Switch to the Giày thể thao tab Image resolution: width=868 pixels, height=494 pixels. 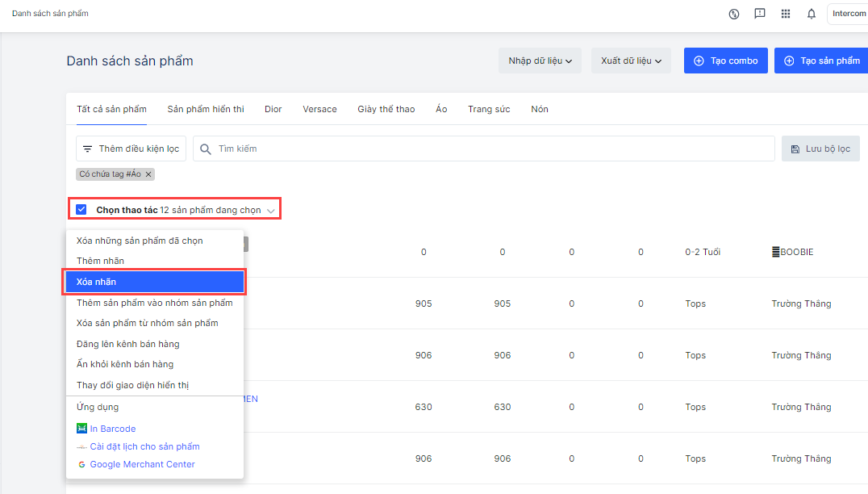tap(386, 109)
